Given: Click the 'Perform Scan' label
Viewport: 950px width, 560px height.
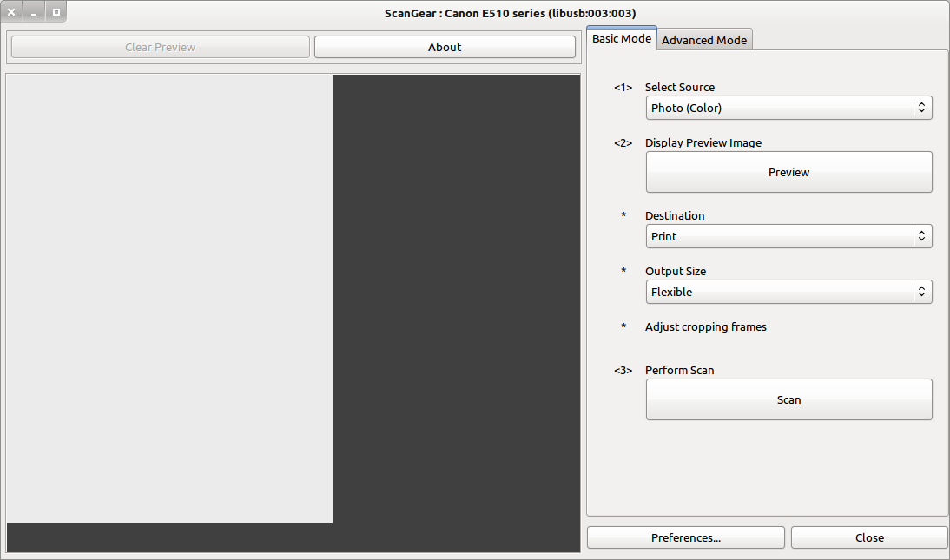Looking at the screenshot, I should point(680,371).
